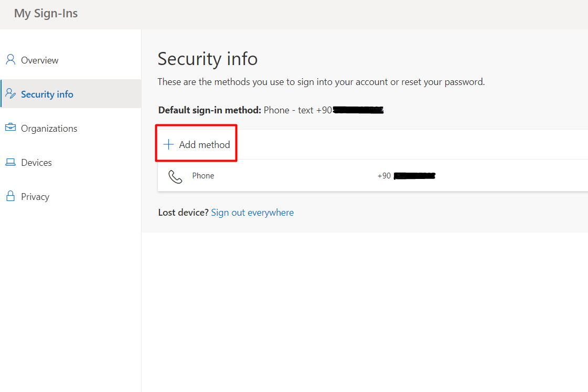Click the Organizations briefcase icon

(x=10, y=128)
